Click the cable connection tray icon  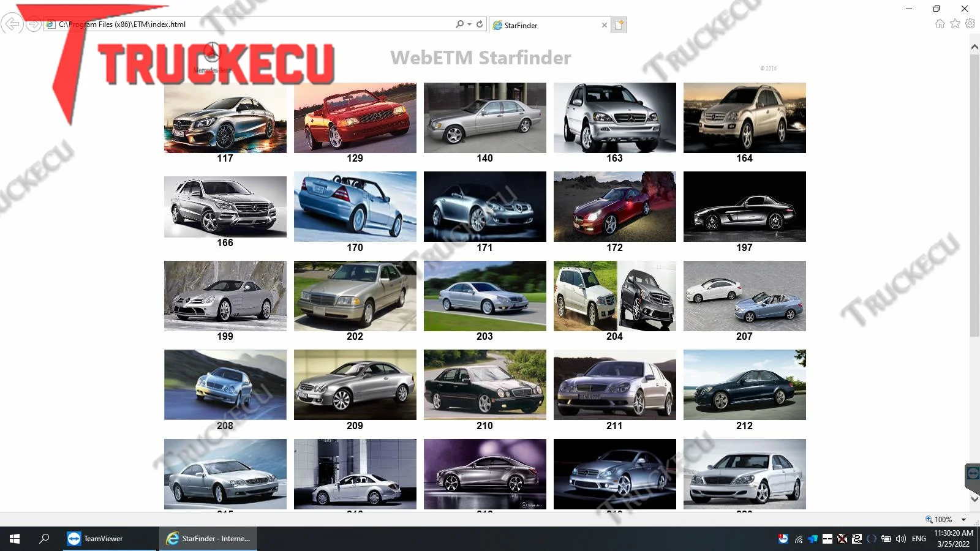point(857,539)
